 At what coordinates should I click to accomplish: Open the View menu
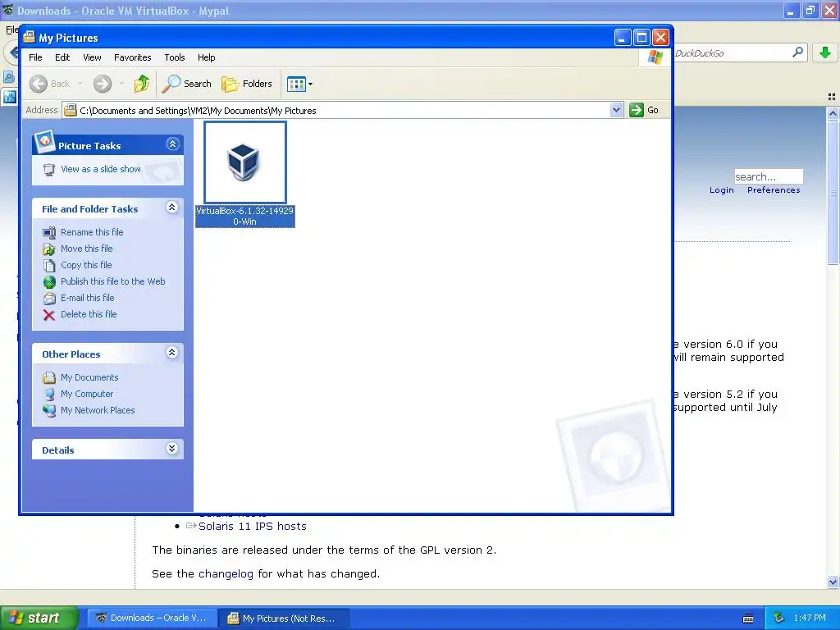click(x=92, y=57)
